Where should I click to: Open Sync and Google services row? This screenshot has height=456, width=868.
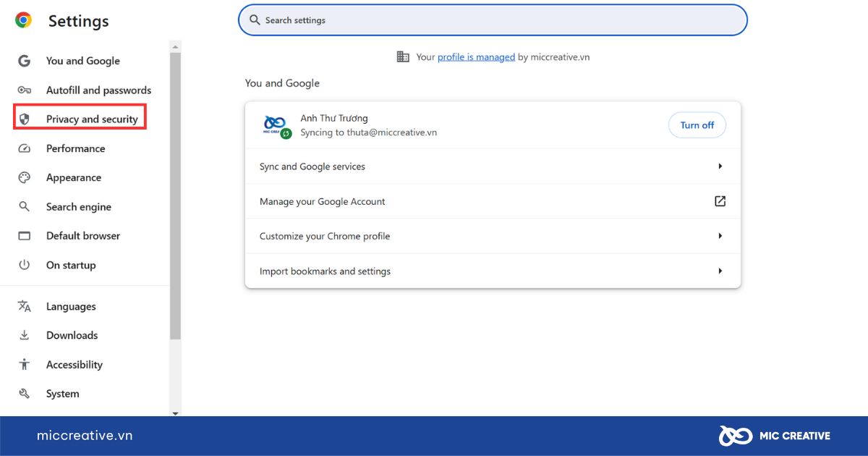point(493,166)
